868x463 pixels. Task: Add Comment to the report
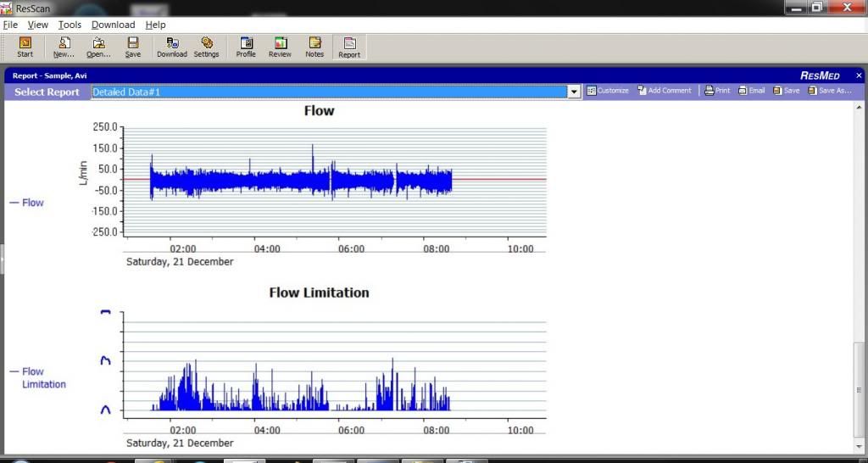[x=664, y=90]
